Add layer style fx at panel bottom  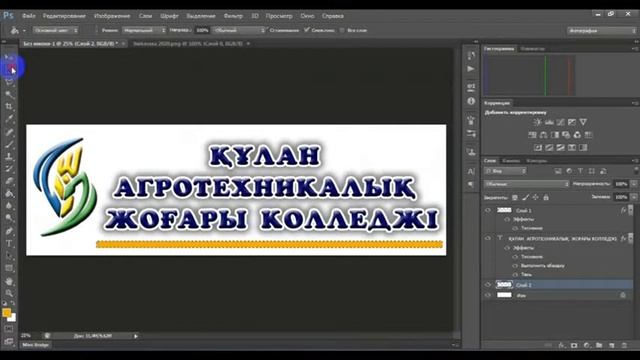point(562,345)
